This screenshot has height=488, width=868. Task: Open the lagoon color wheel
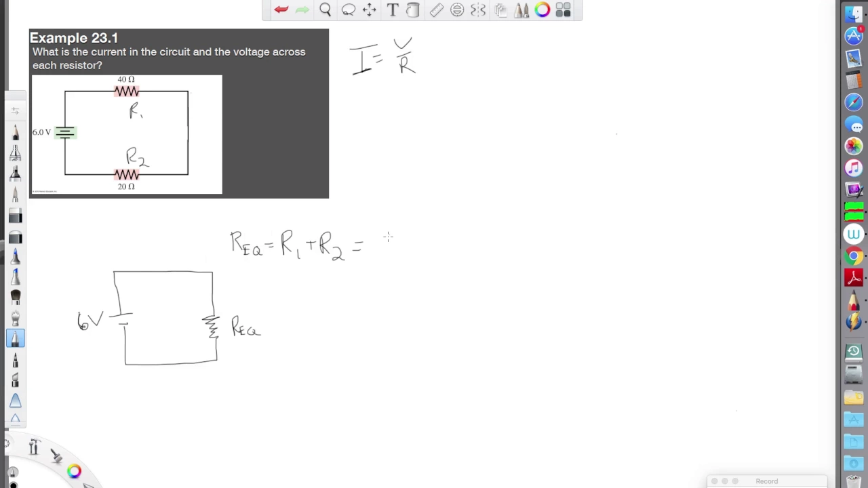74,471
